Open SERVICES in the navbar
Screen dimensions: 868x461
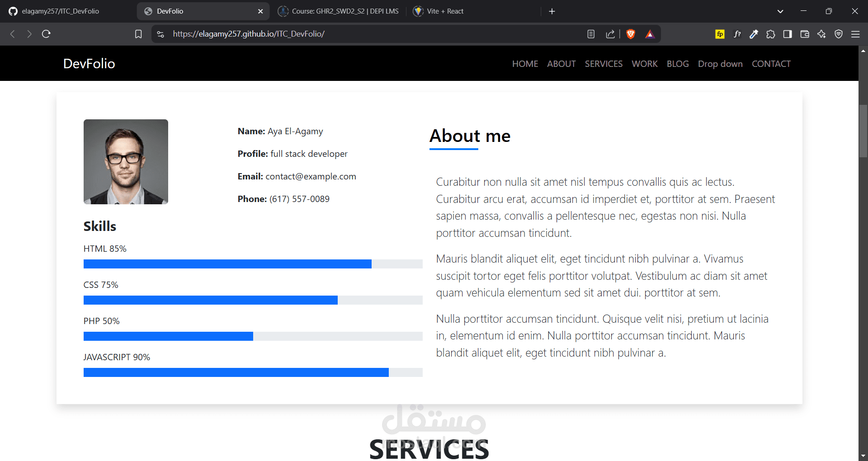(604, 64)
